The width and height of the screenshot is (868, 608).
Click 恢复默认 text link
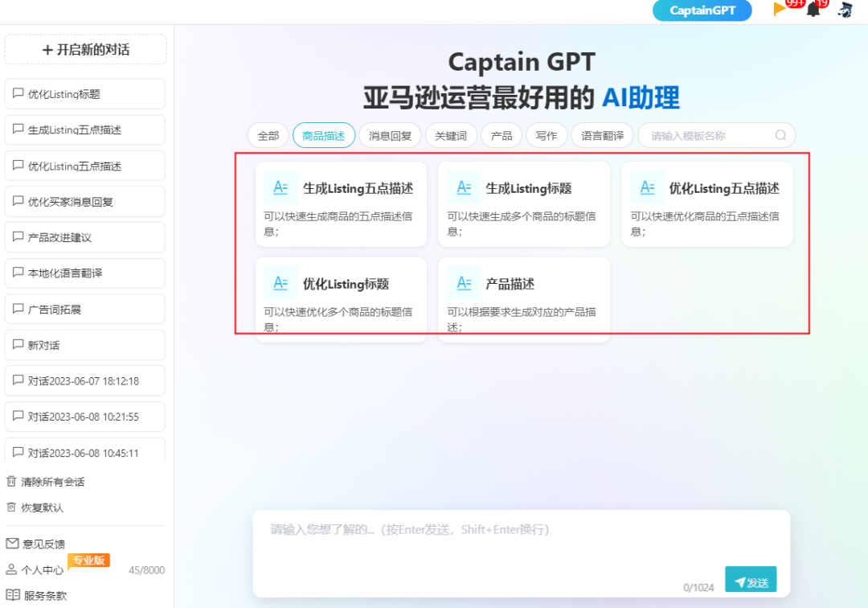pos(43,507)
